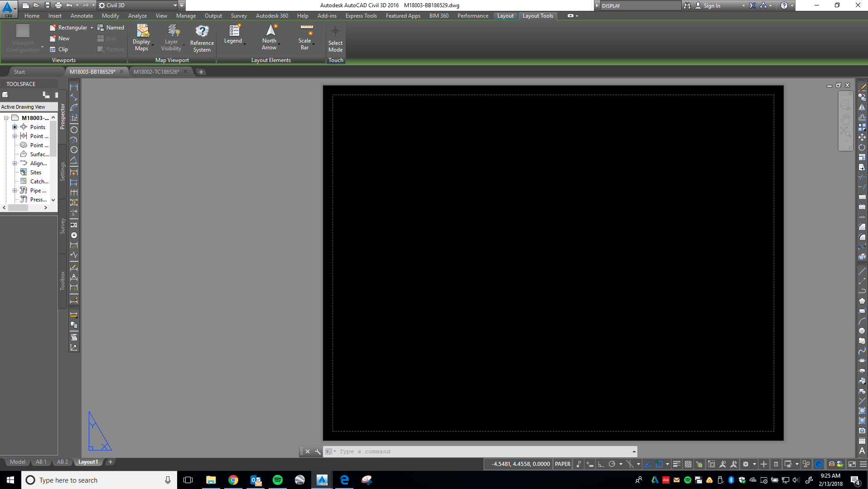Click the Layer Visibility icon
The width and height of the screenshot is (868, 489).
click(x=173, y=31)
